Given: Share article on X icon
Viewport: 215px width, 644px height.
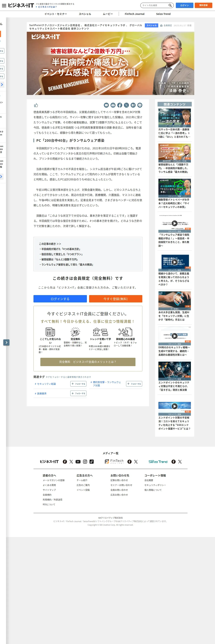Looking at the screenshot, I should [x=126, y=105].
